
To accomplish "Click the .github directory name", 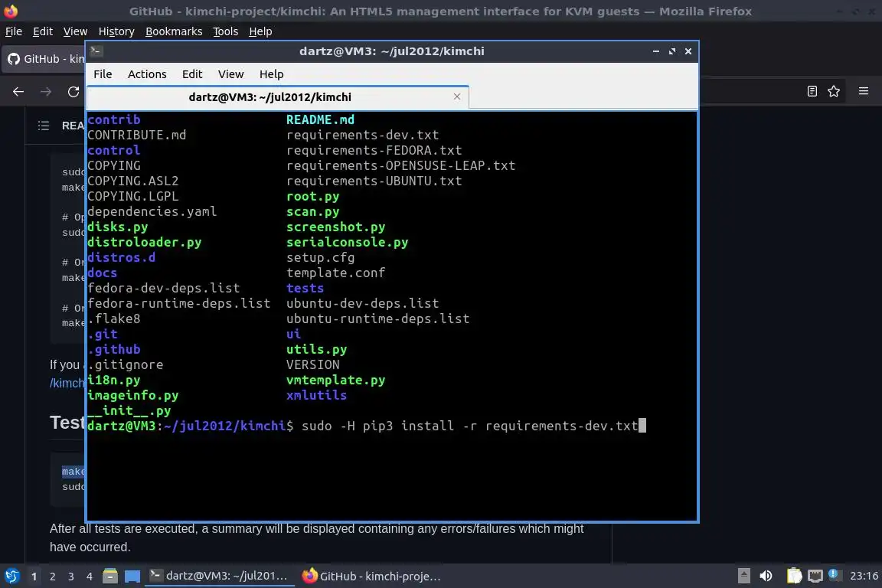I will (113, 349).
